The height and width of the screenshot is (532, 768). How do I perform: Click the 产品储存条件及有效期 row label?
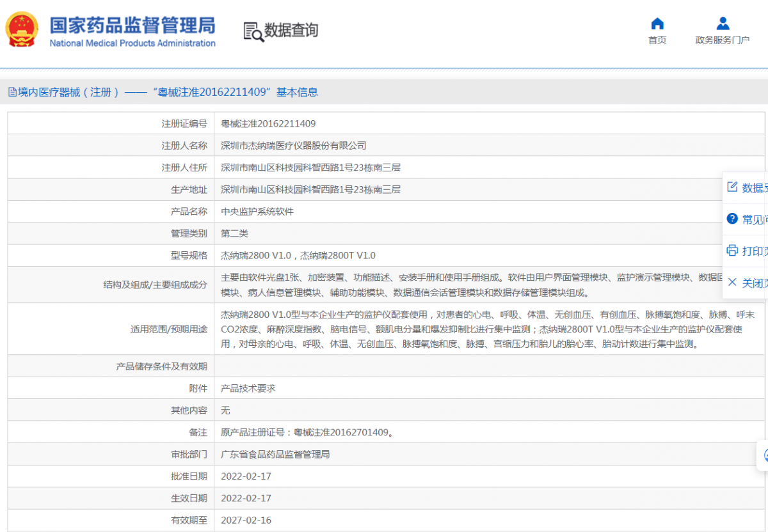tap(161, 366)
